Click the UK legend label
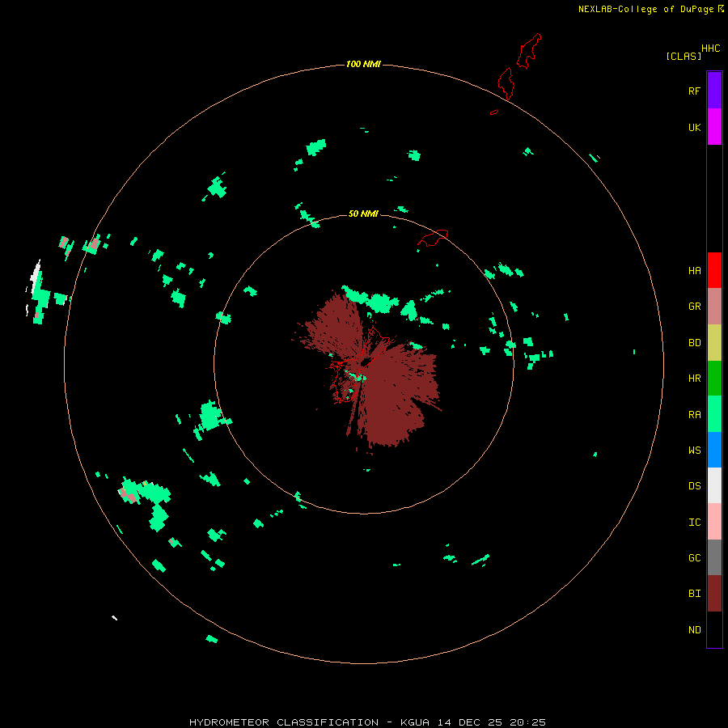The width and height of the screenshot is (728, 728). (694, 127)
